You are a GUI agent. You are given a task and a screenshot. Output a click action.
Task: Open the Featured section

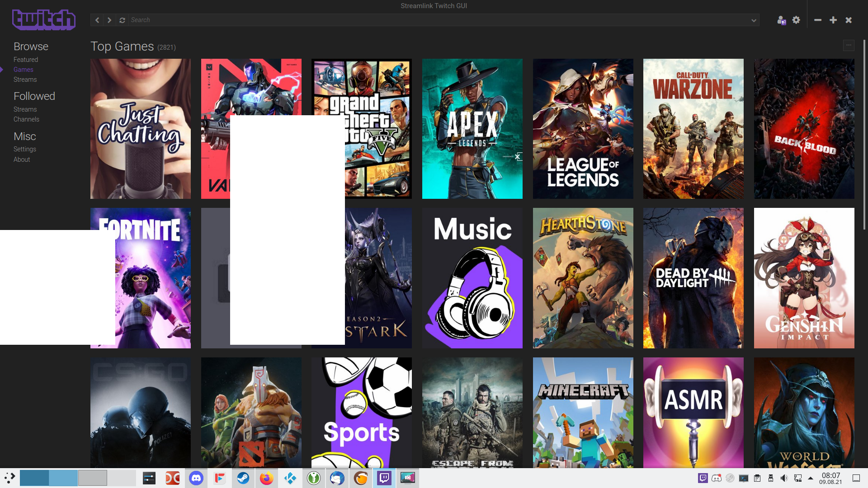[26, 59]
